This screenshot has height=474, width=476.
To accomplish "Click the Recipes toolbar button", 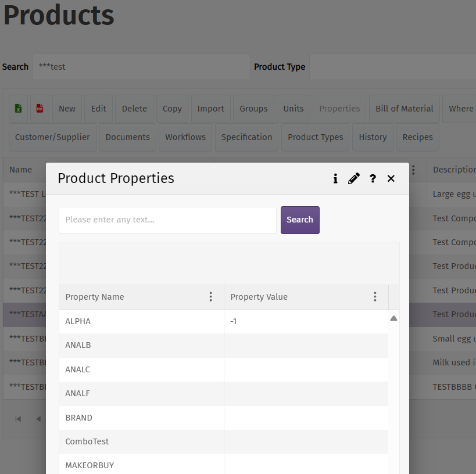I will point(417,137).
